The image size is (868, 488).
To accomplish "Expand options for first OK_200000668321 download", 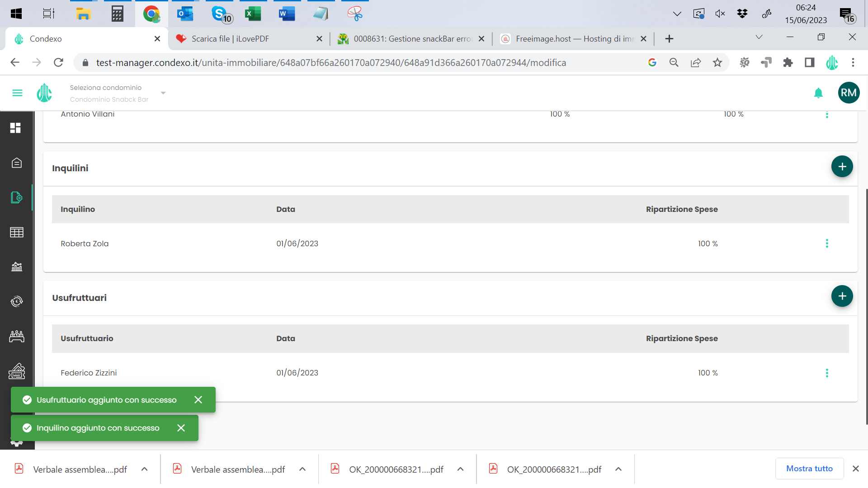I will [x=460, y=469].
